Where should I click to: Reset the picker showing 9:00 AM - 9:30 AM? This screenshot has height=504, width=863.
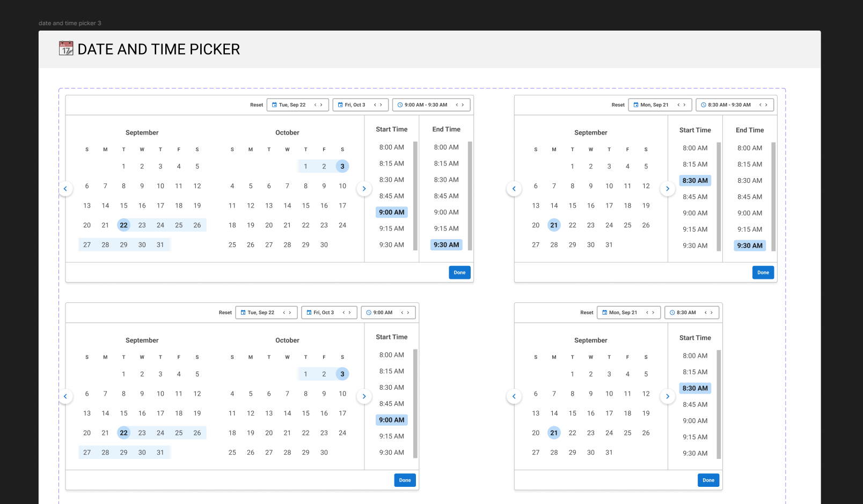257,105
